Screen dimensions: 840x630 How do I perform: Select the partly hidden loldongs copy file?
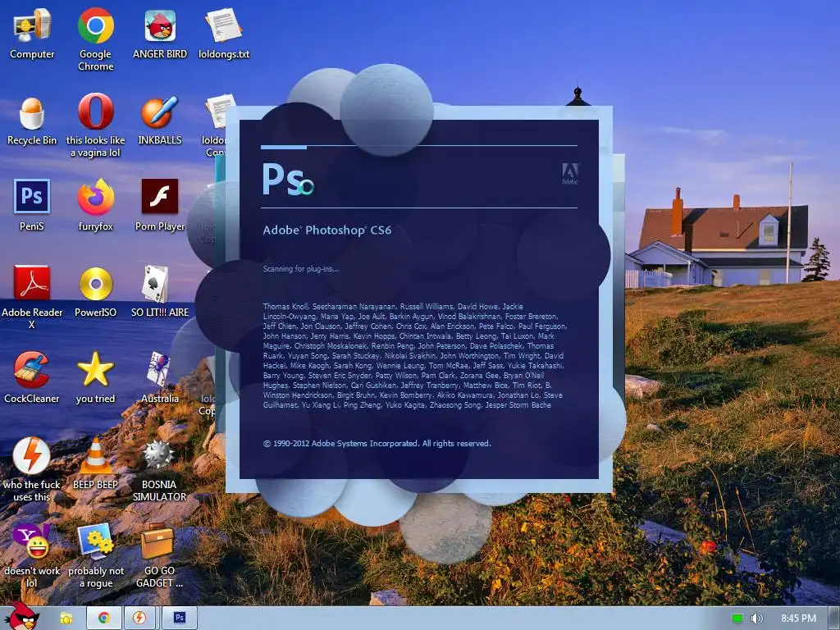(x=219, y=112)
